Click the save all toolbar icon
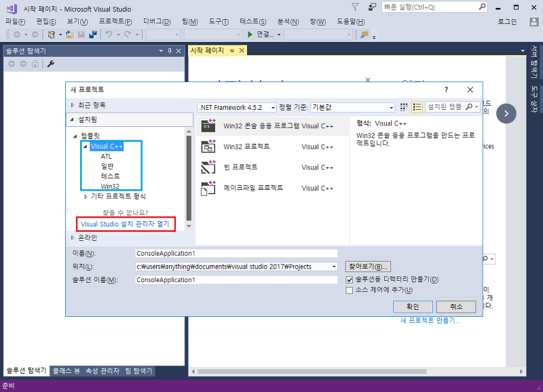 pyautogui.click(x=93, y=35)
